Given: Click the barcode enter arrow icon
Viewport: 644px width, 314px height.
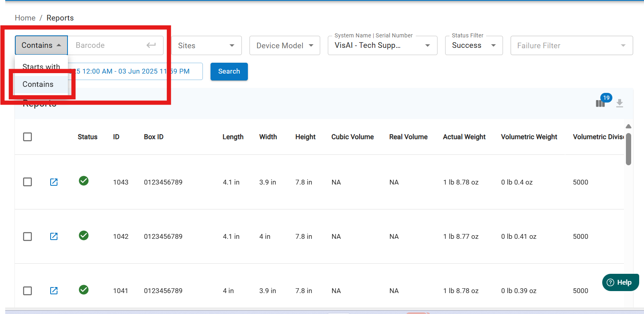Looking at the screenshot, I should (151, 45).
